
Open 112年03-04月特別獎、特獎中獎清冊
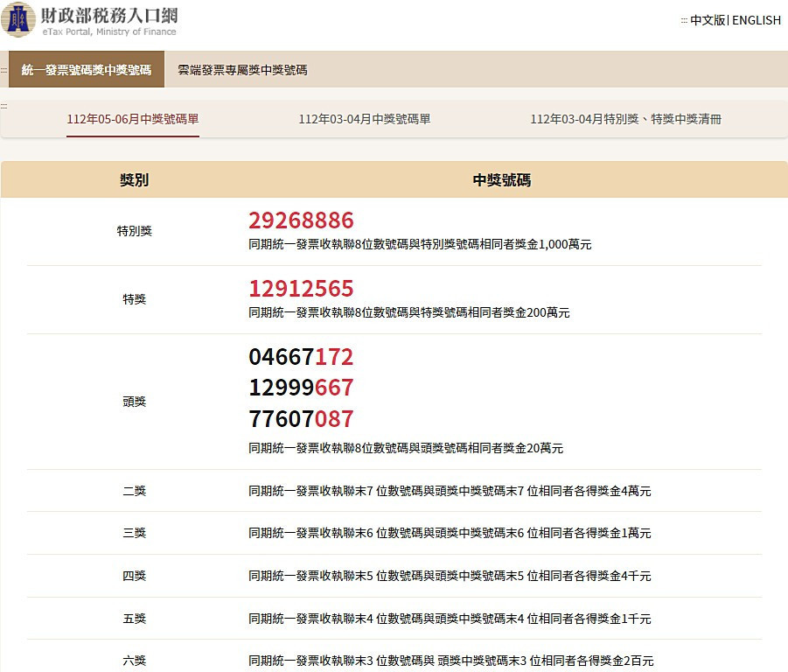coord(625,120)
